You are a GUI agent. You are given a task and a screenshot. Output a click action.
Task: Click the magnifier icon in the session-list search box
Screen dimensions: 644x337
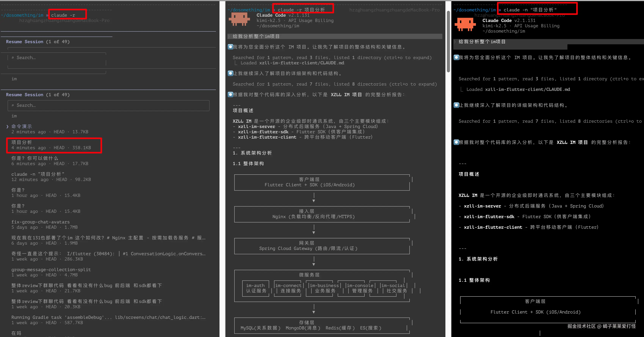tap(13, 105)
